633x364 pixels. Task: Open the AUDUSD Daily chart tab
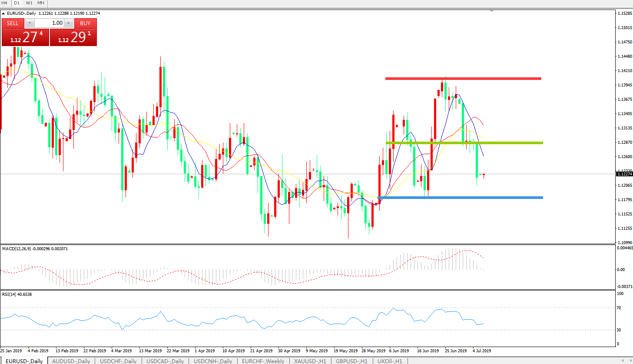[71, 361]
